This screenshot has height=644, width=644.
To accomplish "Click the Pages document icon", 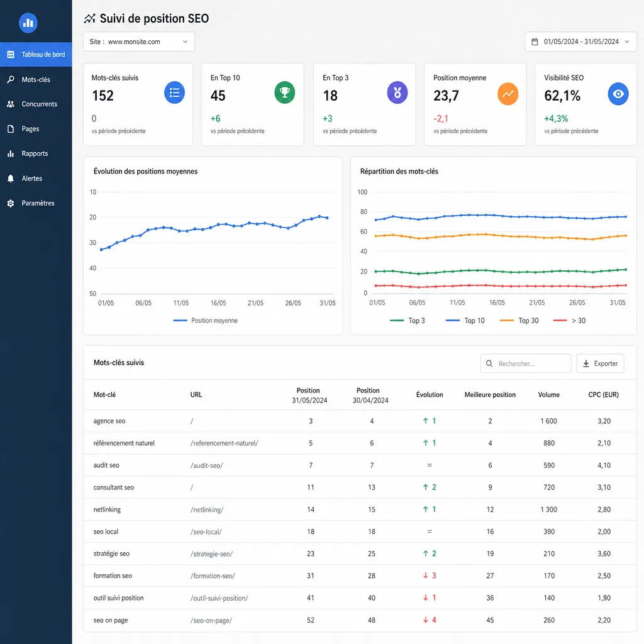I will 11,128.
